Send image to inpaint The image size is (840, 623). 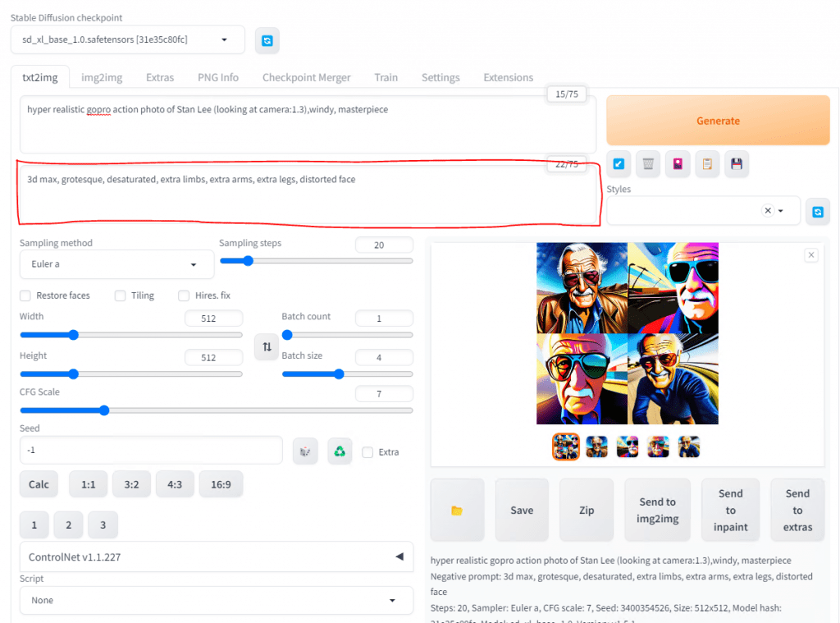pos(730,511)
